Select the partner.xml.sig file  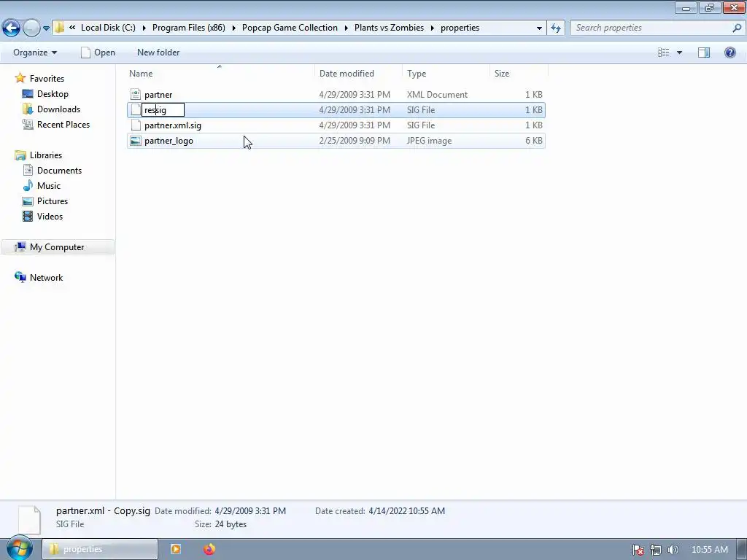(x=336, y=125)
